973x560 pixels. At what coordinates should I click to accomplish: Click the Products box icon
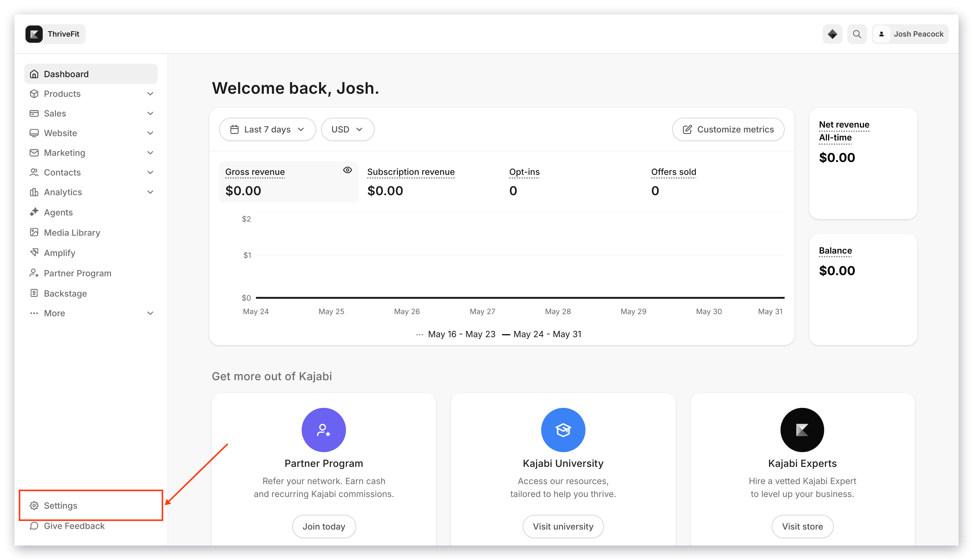tap(34, 93)
